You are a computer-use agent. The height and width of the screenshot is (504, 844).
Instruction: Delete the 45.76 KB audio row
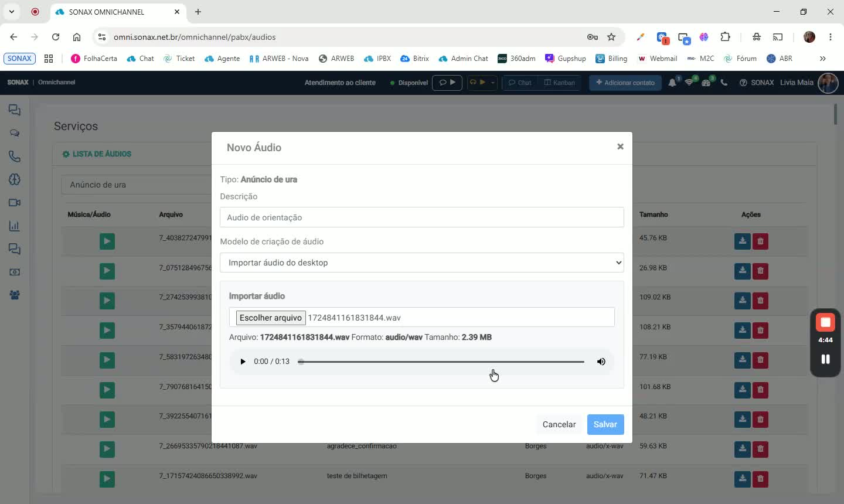[x=760, y=241]
